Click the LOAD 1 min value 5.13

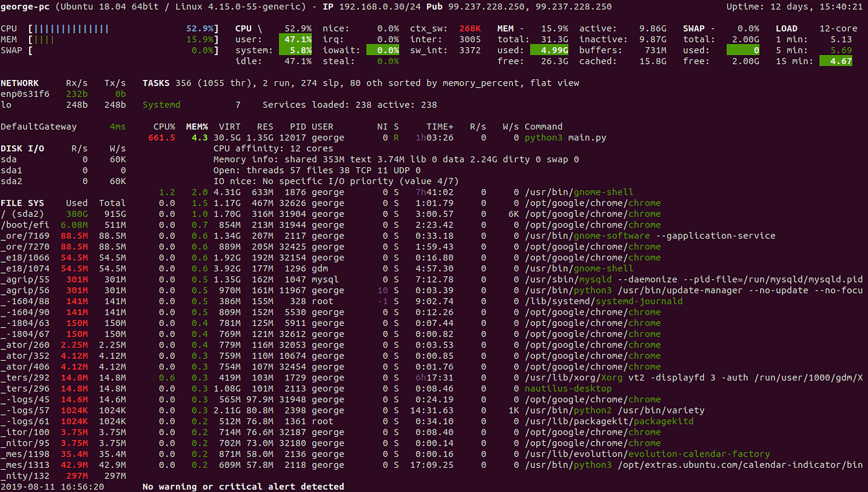[x=840, y=40]
